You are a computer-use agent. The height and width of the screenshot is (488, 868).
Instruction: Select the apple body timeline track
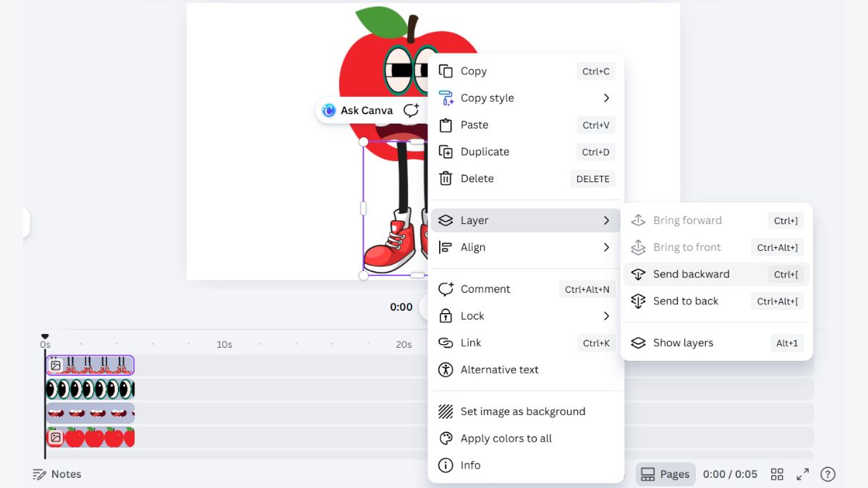pos(90,437)
